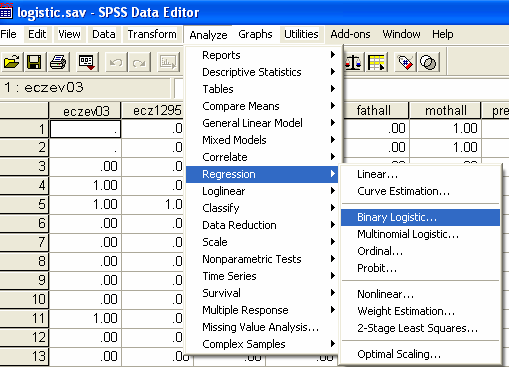The width and height of the screenshot is (509, 367).
Task: Select Nonlinear regression option
Action: [420, 294]
